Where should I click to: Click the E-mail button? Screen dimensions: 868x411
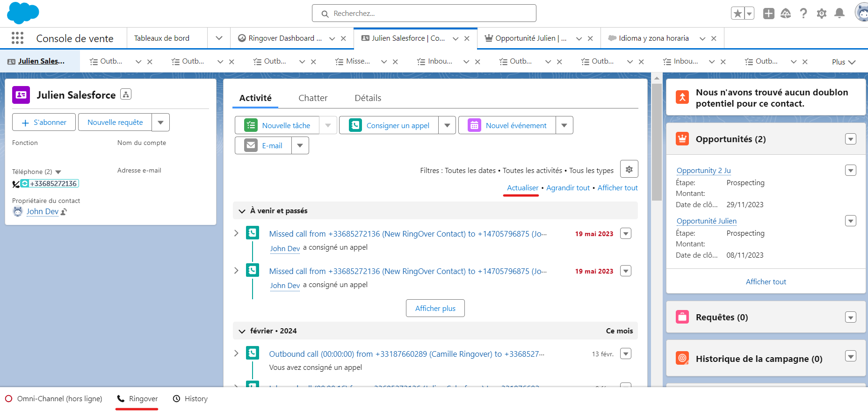click(x=263, y=145)
